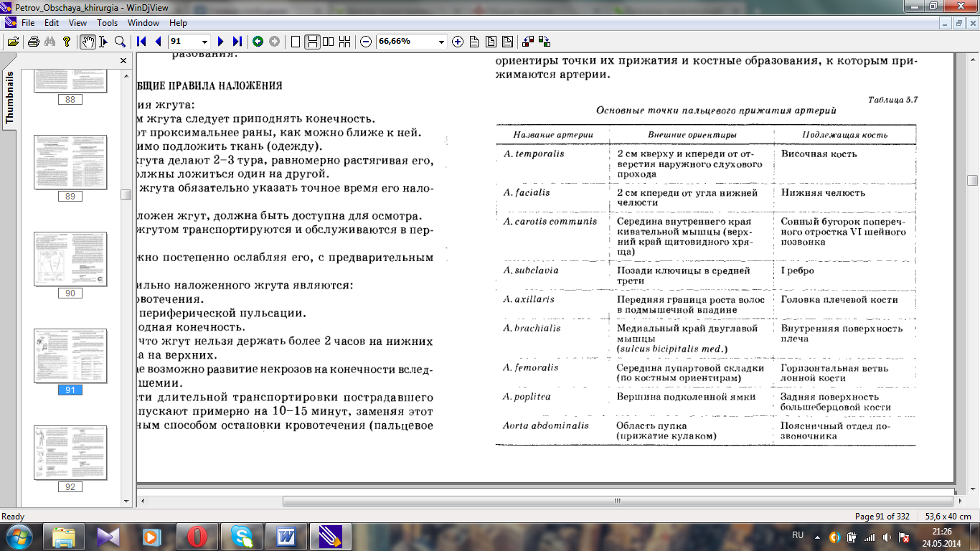Zoom in with the plus icon
980x551 pixels.
tap(458, 42)
